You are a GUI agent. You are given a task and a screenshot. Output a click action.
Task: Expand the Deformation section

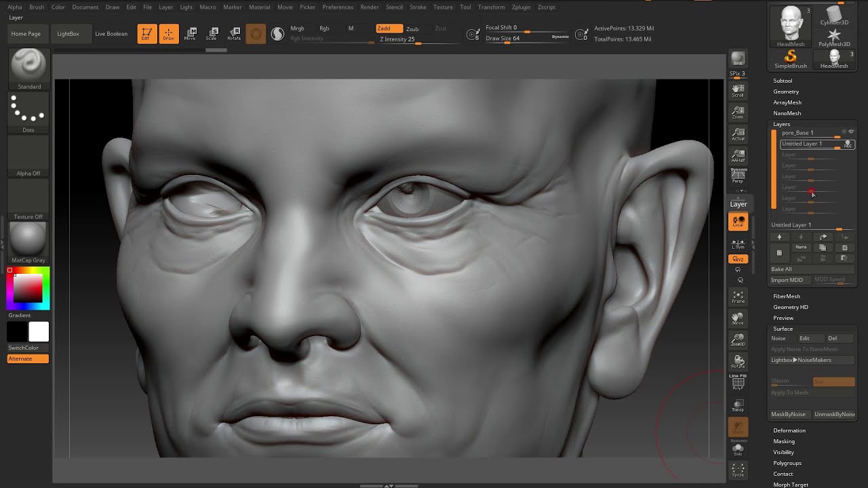click(x=789, y=430)
